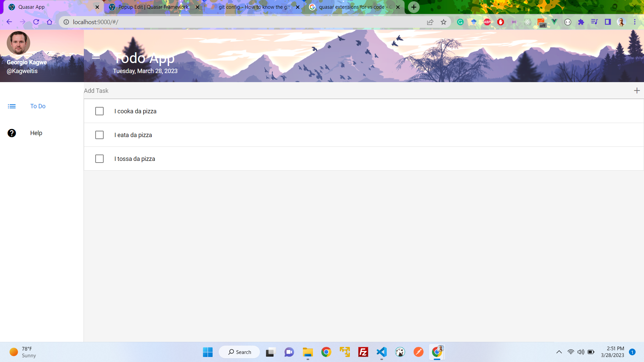
Task: Click the Add Task plus icon
Action: coord(637,90)
